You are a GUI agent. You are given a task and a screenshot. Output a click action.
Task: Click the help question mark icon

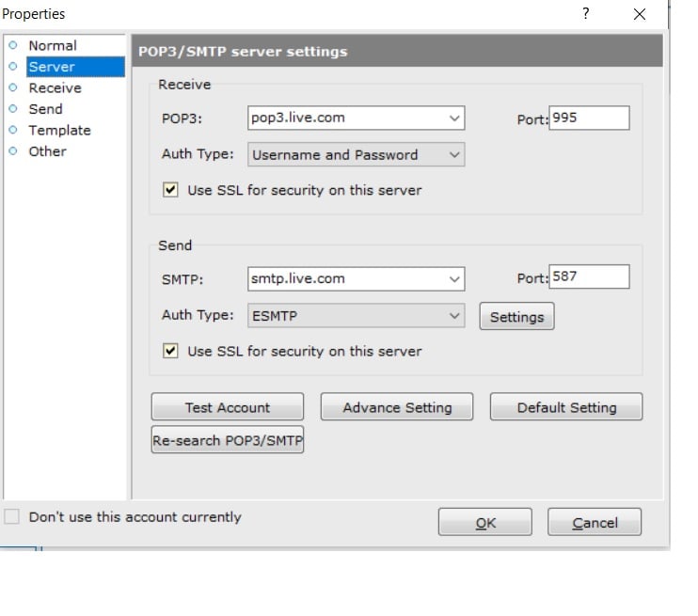click(x=586, y=13)
